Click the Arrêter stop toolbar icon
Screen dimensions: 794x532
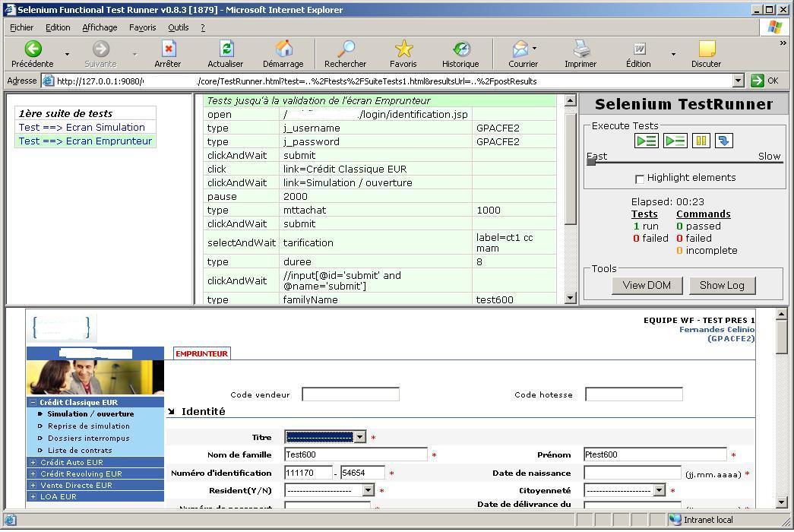168,49
